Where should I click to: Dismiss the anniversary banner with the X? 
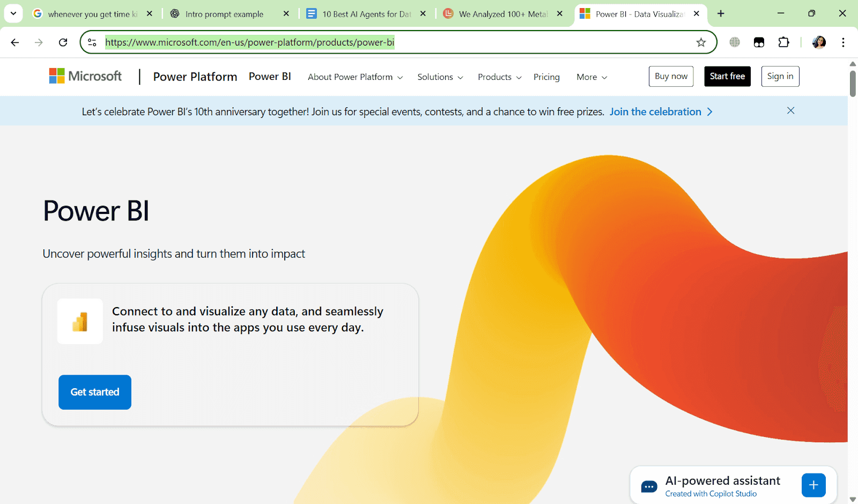[x=790, y=110]
